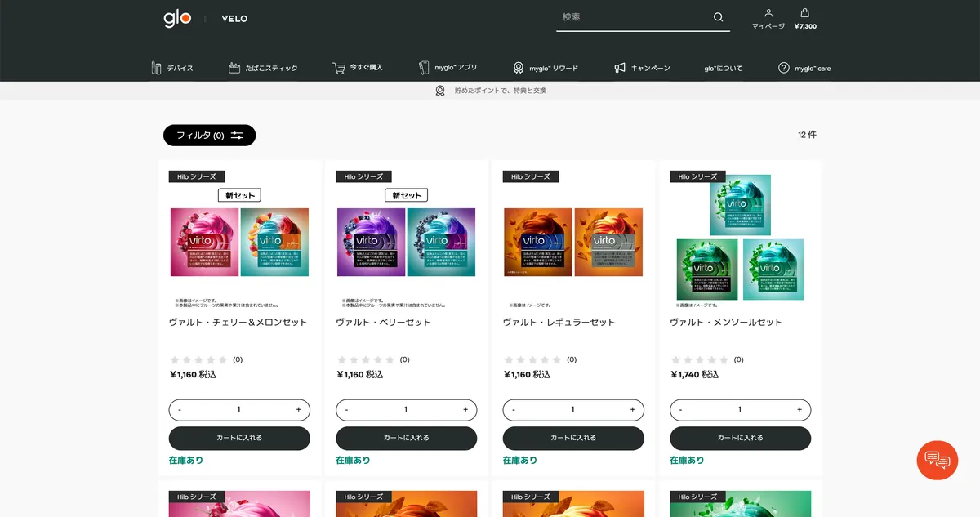The image size is (980, 517).
Task: Open the キャンペーン menu
Action: 642,68
